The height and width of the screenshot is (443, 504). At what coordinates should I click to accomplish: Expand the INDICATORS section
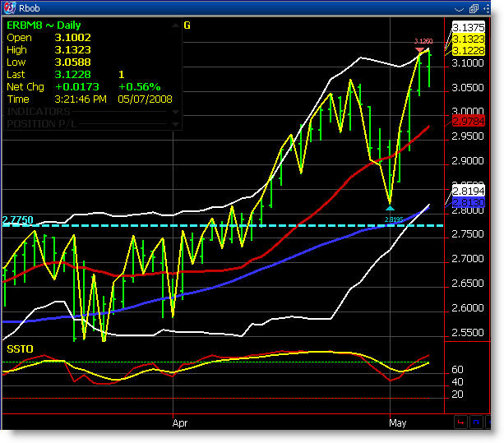pyautogui.click(x=175, y=112)
